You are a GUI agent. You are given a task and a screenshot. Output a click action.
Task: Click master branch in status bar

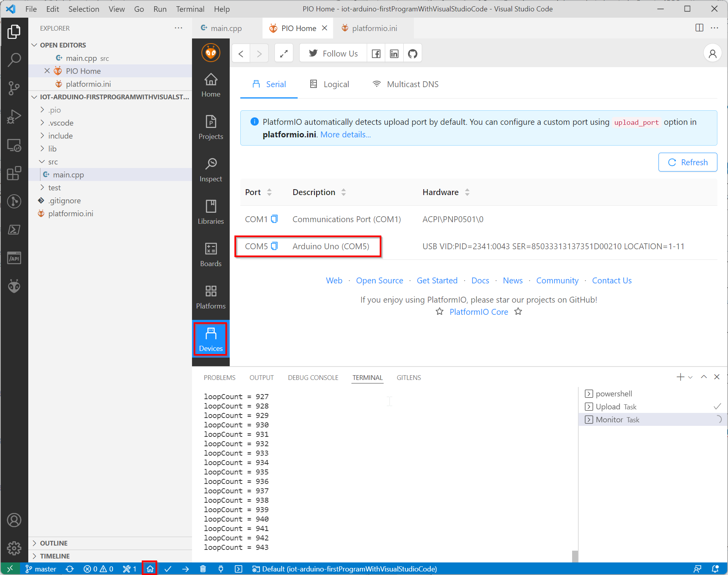(41, 569)
